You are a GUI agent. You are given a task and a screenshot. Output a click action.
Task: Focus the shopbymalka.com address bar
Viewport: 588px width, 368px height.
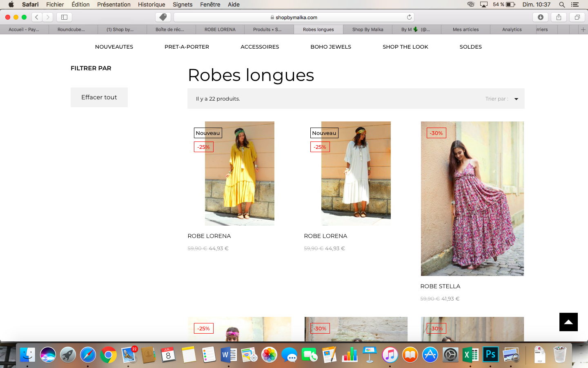[294, 17]
